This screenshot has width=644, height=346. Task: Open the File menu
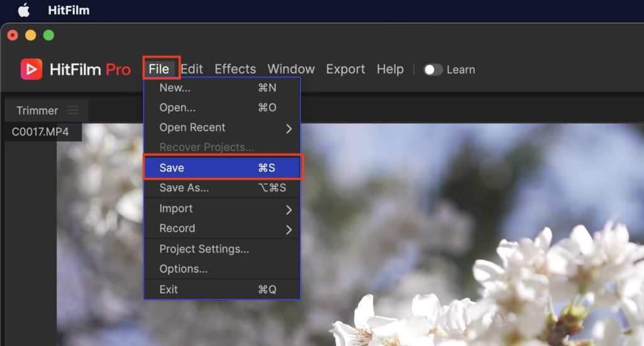click(x=159, y=69)
